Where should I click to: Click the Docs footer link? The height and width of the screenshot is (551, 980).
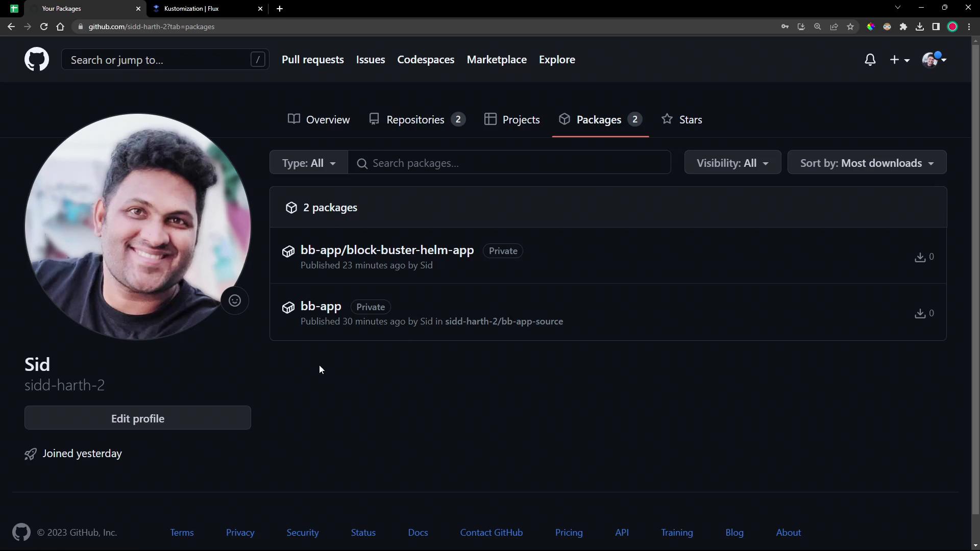pos(418,532)
